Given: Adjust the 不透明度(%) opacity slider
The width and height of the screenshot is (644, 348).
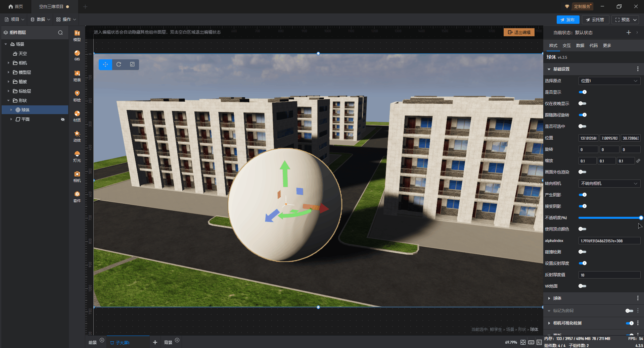Looking at the screenshot, I should [609, 218].
